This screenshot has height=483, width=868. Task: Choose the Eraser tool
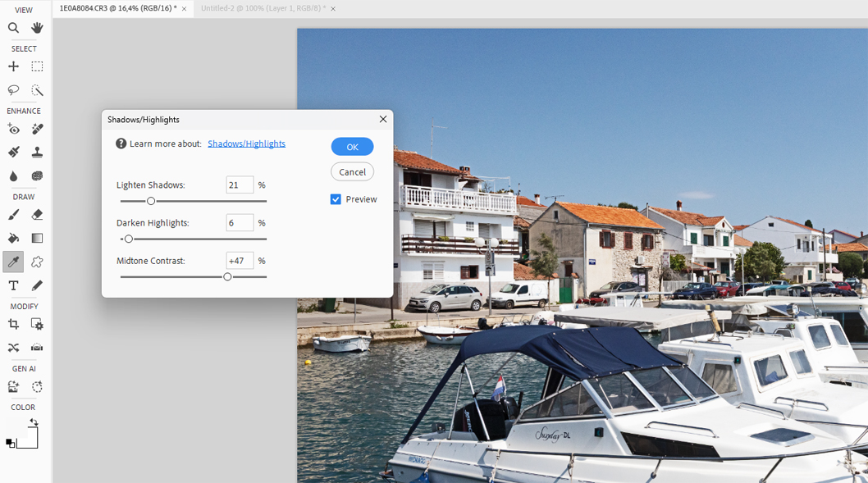tap(37, 215)
